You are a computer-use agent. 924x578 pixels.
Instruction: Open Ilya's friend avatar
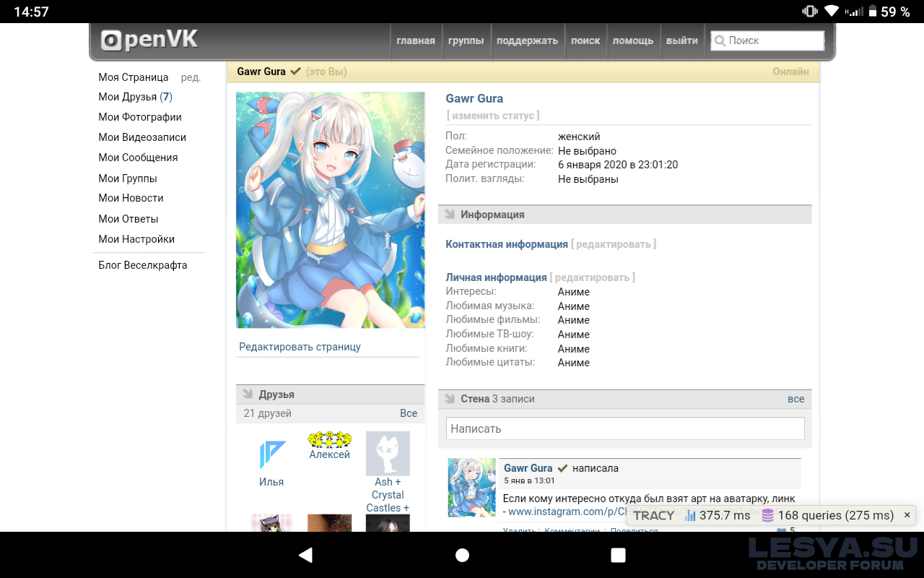[x=272, y=454]
